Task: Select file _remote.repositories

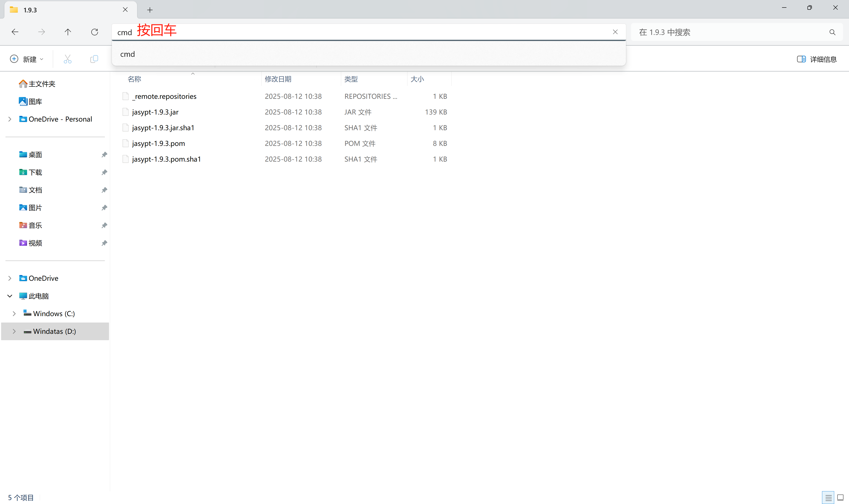Action: pos(164,96)
